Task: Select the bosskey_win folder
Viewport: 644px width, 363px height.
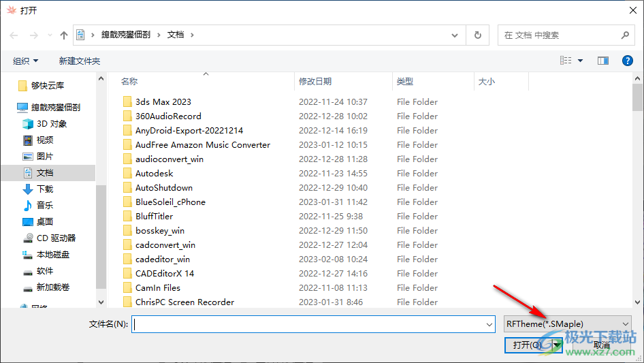Action: (160, 231)
